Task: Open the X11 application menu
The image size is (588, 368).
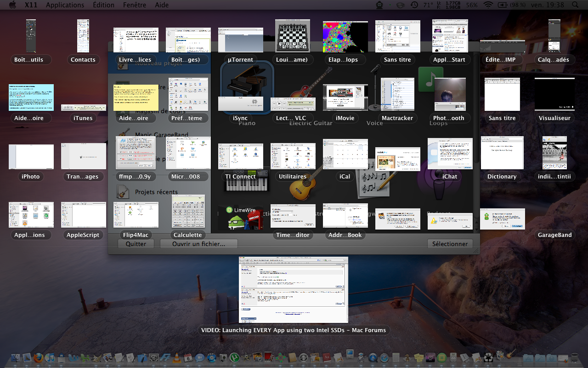Action: (31, 5)
